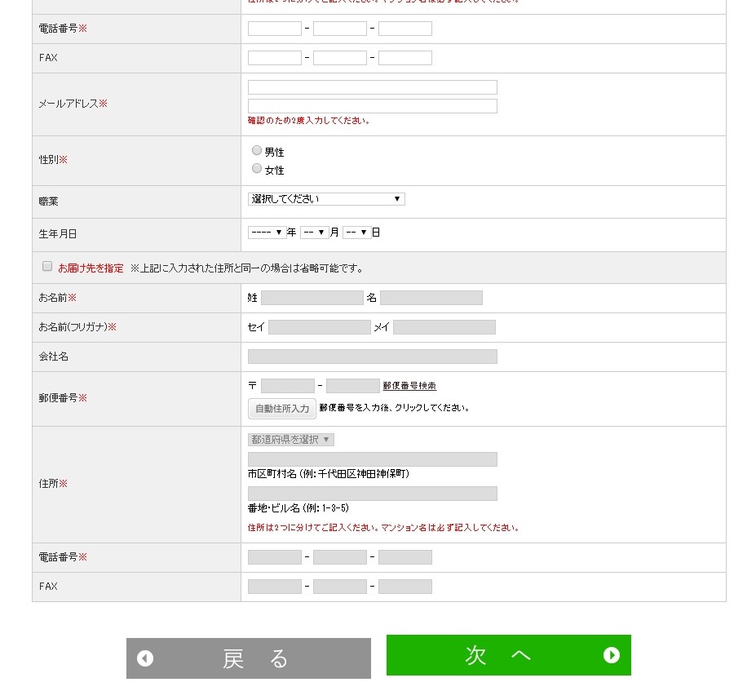Click the green 次へ button

[x=509, y=654]
